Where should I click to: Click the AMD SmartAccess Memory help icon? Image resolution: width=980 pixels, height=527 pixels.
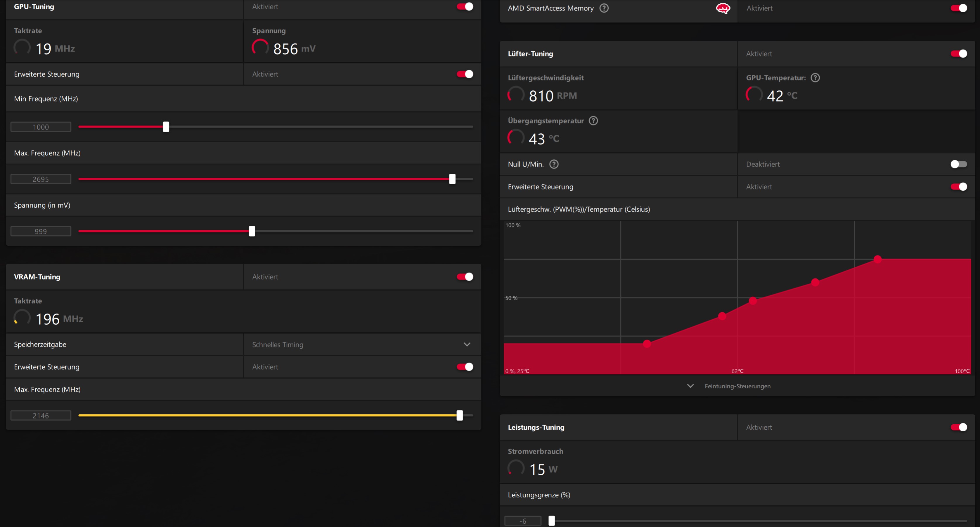(604, 8)
